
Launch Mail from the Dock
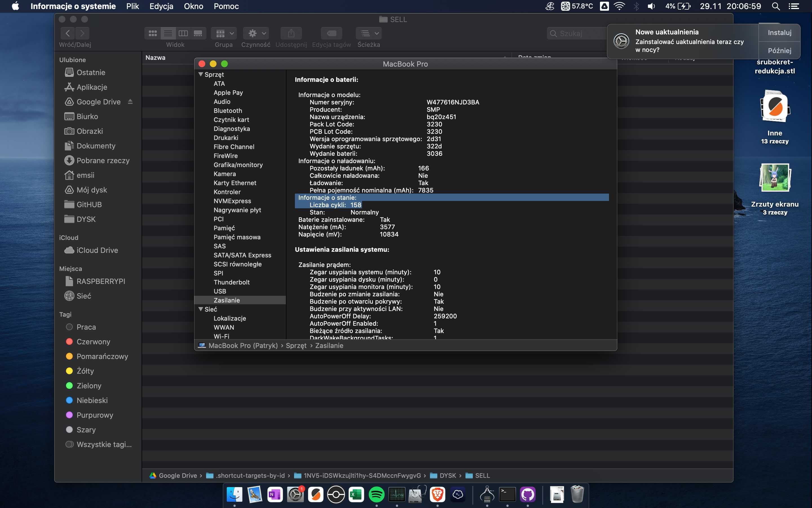[x=255, y=494]
